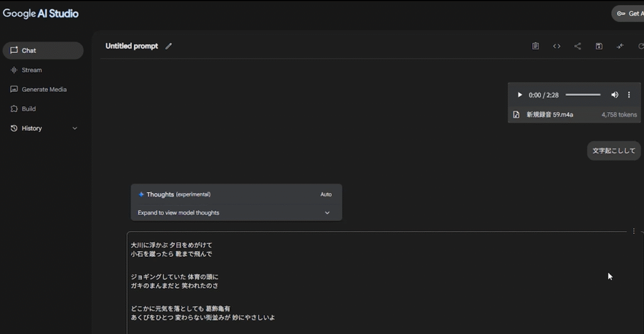Click the Get API key button

pyautogui.click(x=628, y=14)
